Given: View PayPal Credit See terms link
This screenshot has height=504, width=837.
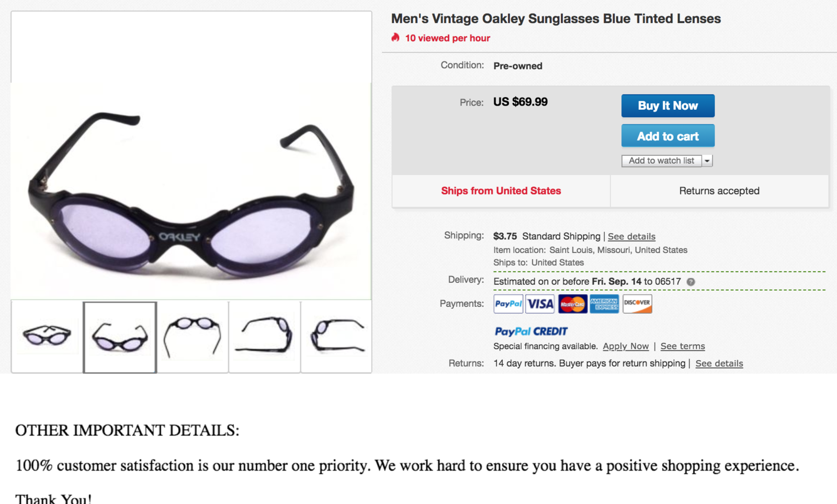Looking at the screenshot, I should pyautogui.click(x=682, y=346).
